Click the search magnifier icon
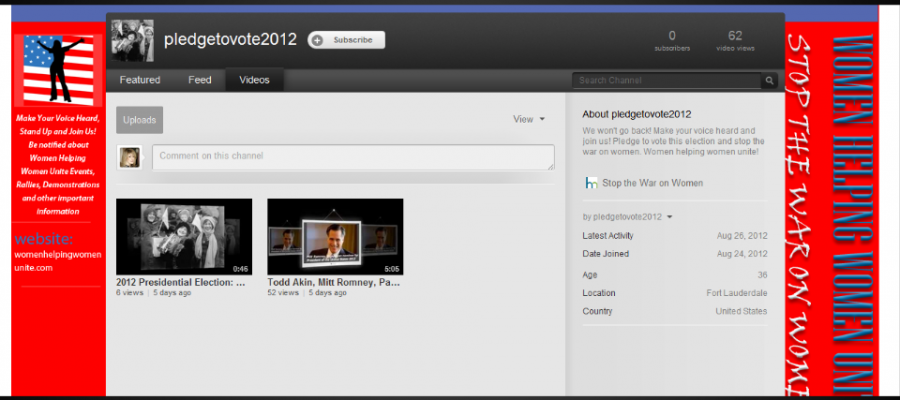This screenshot has width=900, height=400. coord(769,80)
